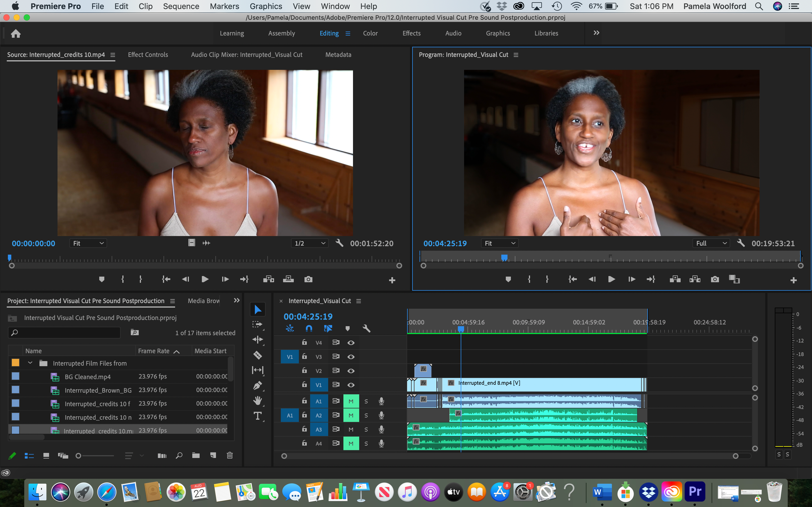Click Export Frame camera in Program monitor
Screen dimensions: 812x507
[715, 279]
